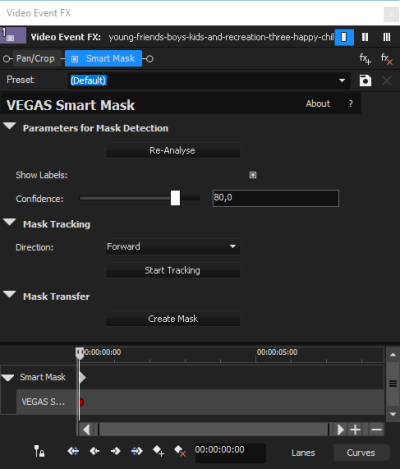Go to previous keyframe
400x469 pixels.
tap(95, 451)
